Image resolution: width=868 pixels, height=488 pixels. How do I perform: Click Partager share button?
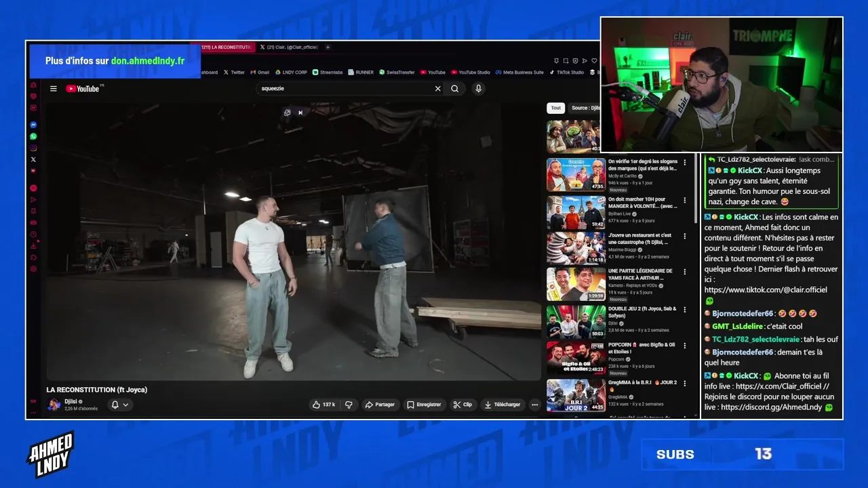point(380,405)
